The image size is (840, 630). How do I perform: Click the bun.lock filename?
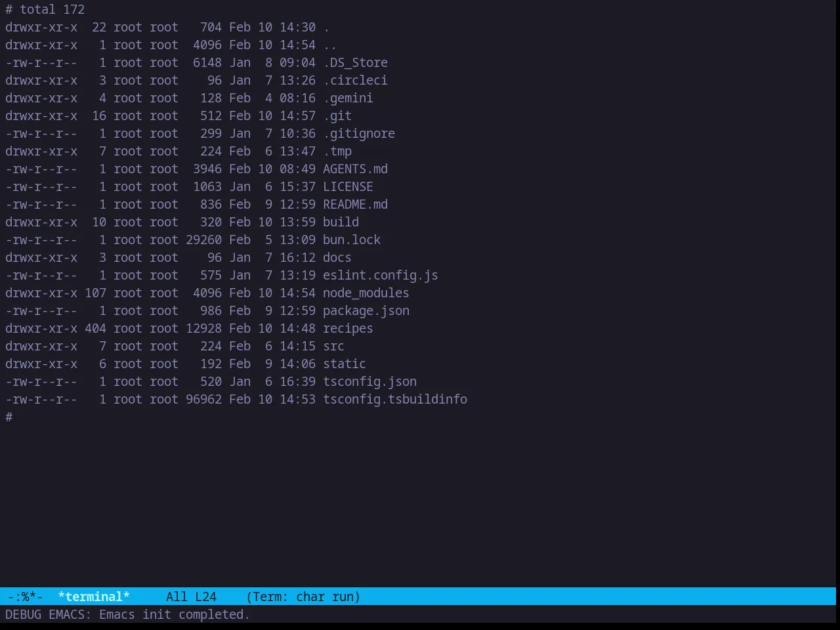[352, 240]
